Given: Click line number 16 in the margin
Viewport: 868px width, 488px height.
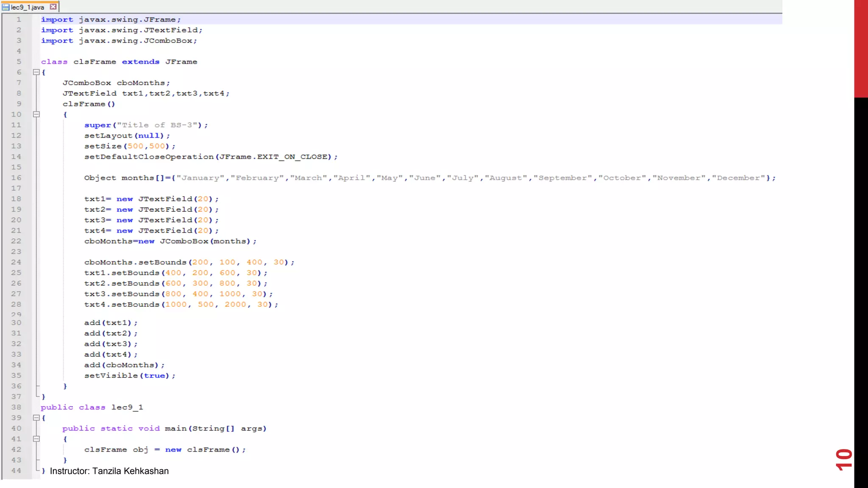Looking at the screenshot, I should pyautogui.click(x=16, y=178).
